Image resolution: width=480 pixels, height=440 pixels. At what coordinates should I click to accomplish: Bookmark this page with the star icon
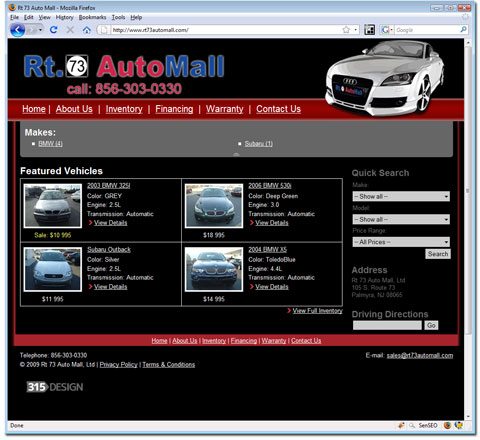click(x=346, y=30)
